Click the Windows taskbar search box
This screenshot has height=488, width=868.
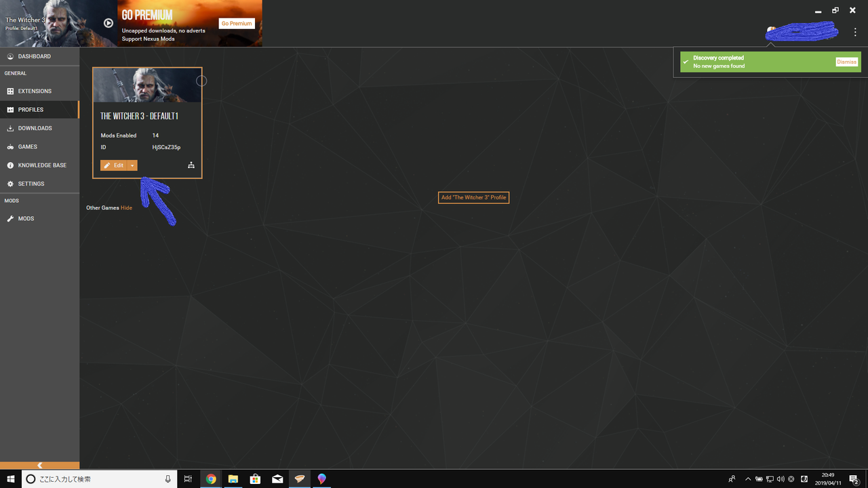[100, 479]
